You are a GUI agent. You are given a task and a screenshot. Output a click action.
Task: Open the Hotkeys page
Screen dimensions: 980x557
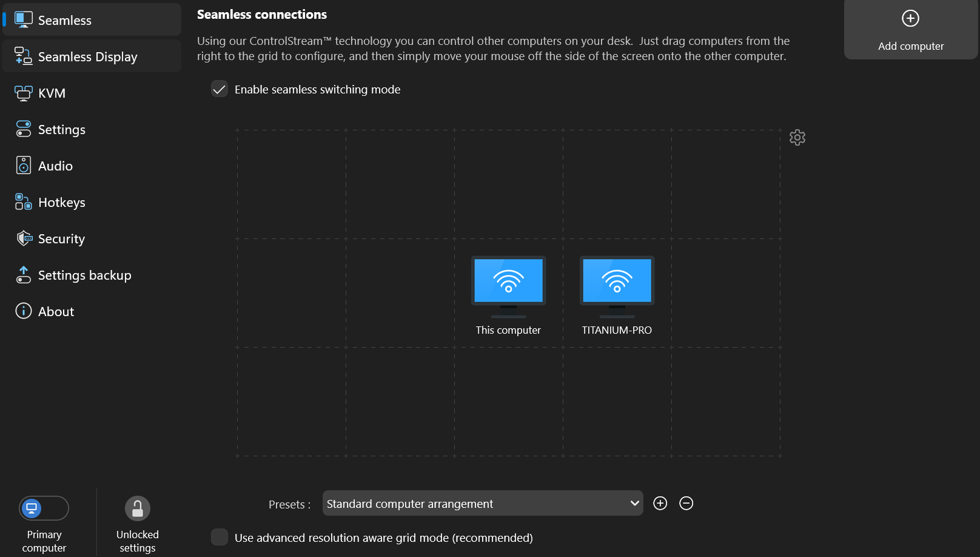tap(61, 203)
